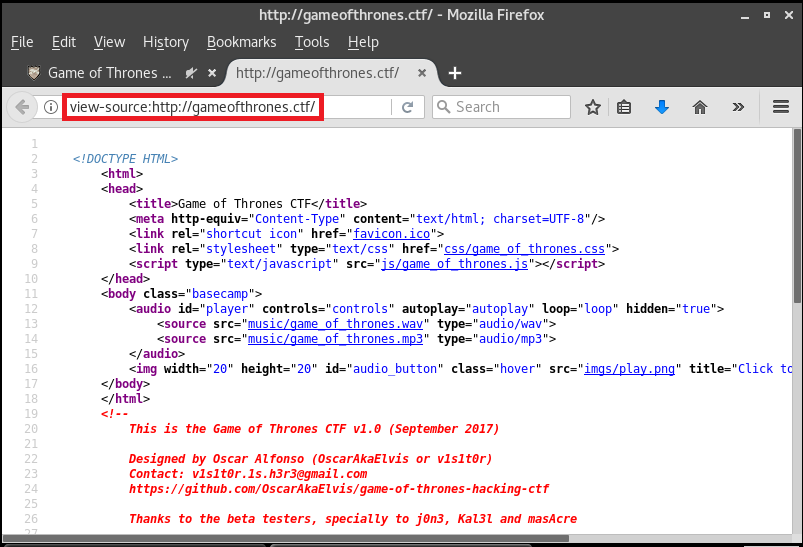Close the Firefox window

coord(789,15)
